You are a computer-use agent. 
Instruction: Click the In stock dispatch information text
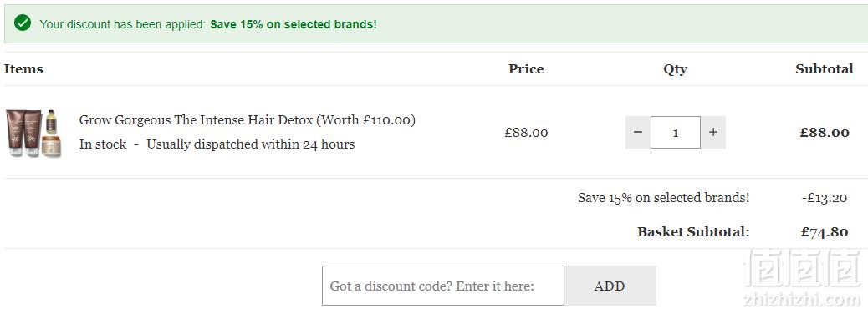tap(217, 144)
